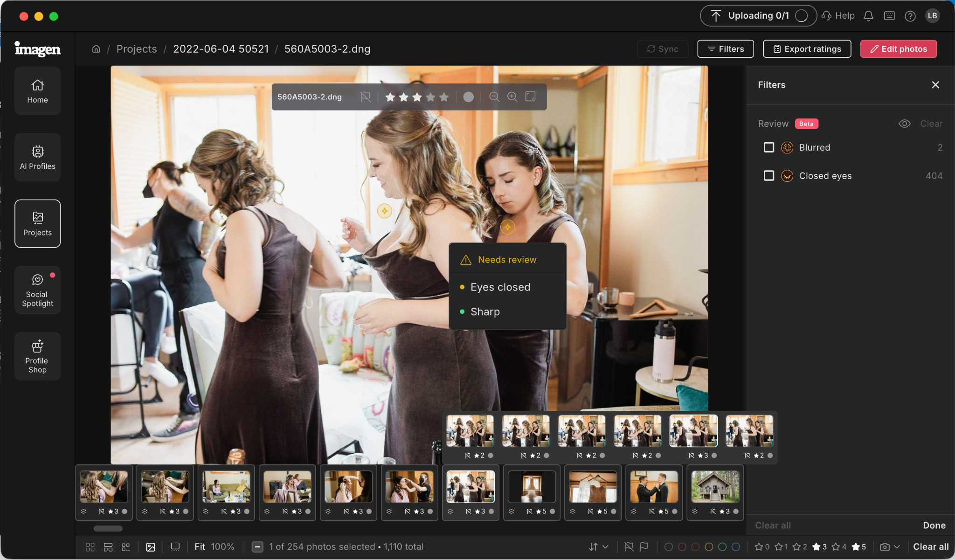Open Social Spotlight in the sidebar

click(x=38, y=290)
